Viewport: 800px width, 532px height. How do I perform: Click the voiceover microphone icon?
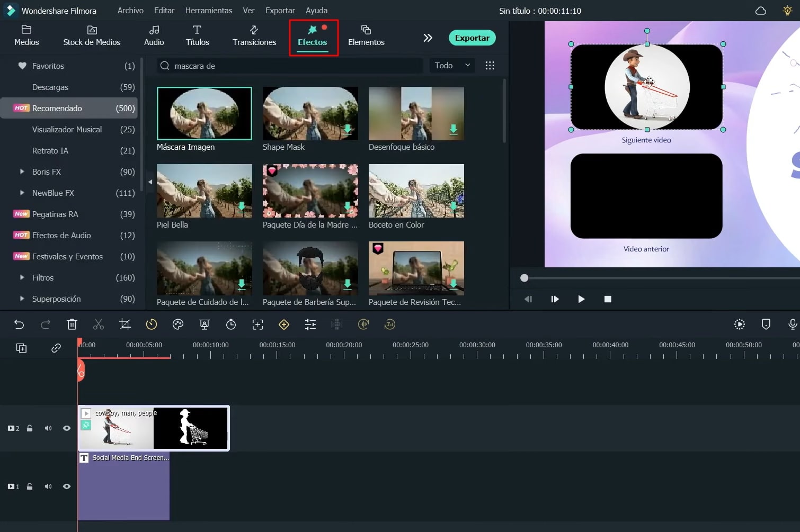pyautogui.click(x=793, y=324)
